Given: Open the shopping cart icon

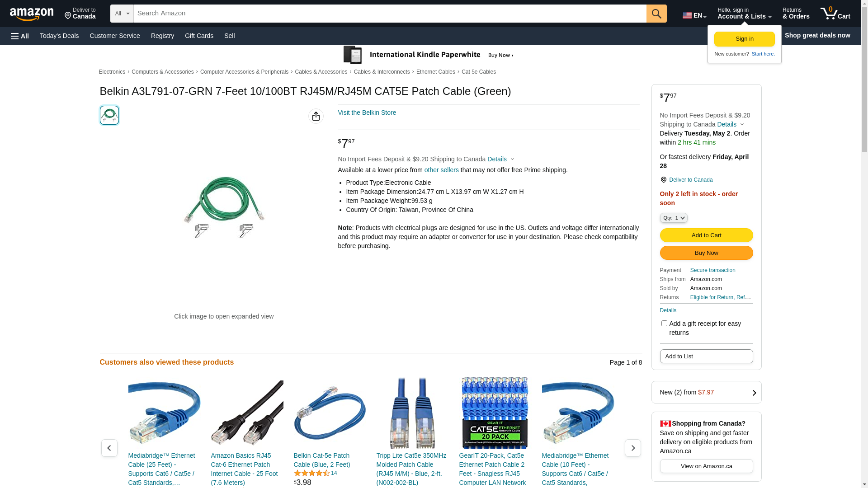Looking at the screenshot, I should [835, 14].
